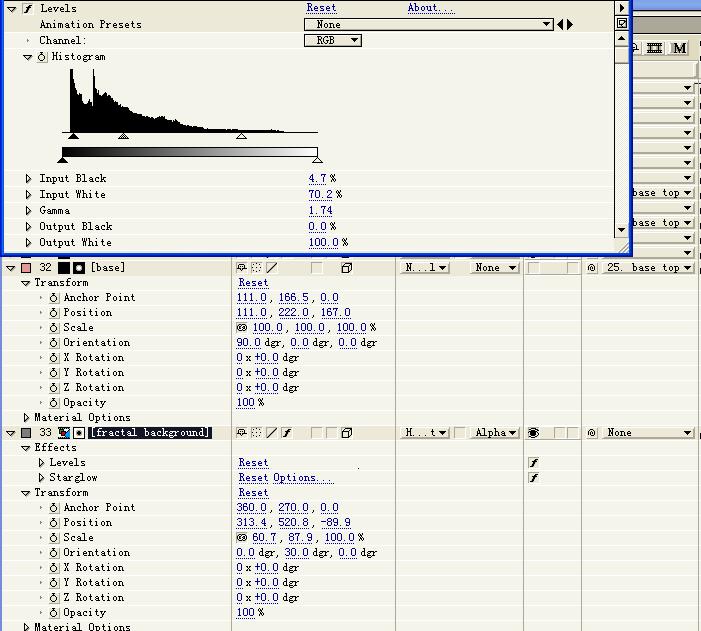Open the Channel RGB dropdown

tap(333, 40)
